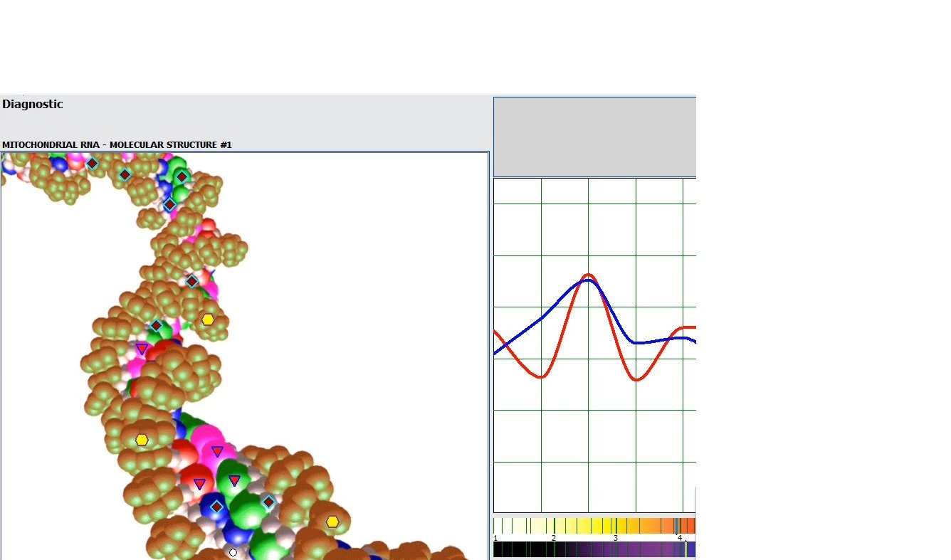Select the rightmost diamond marker
This screenshot has width=951, height=560.
click(x=268, y=502)
